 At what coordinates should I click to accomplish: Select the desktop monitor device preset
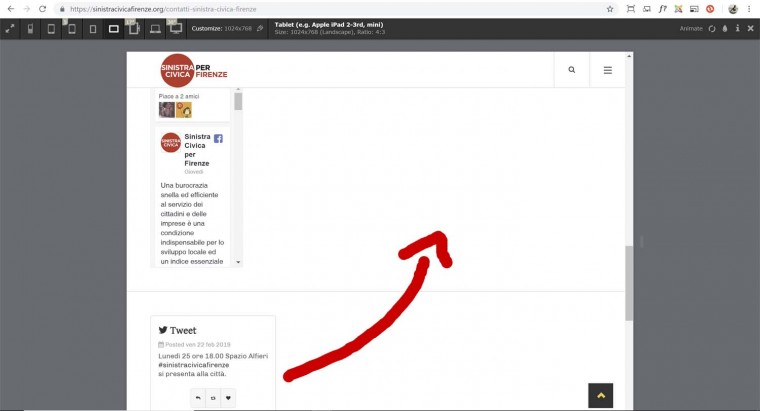click(x=175, y=28)
